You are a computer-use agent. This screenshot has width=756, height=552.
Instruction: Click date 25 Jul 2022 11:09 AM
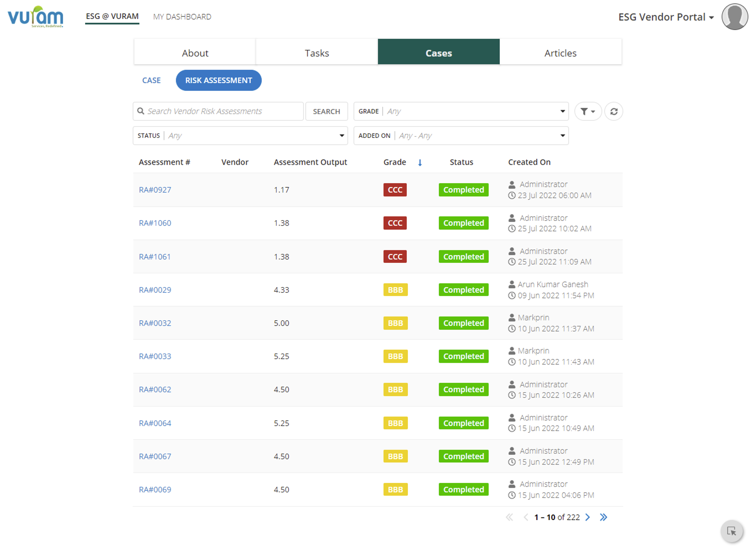[x=554, y=262]
